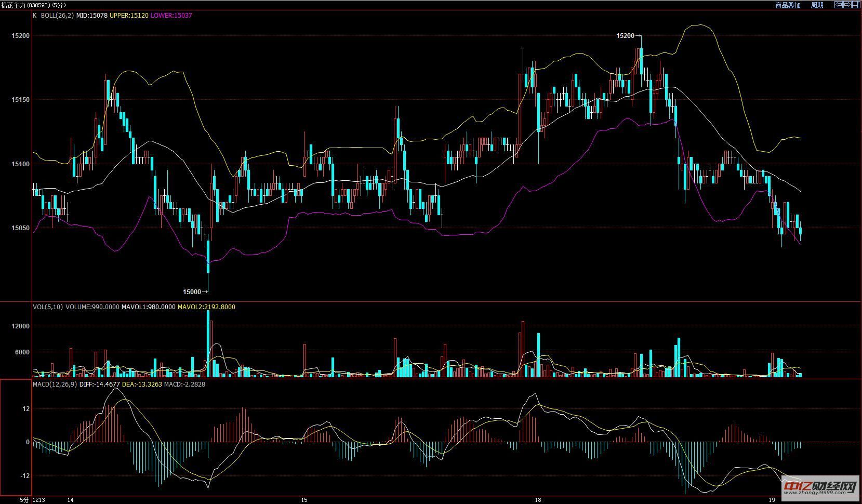Image resolution: width=862 pixels, height=504 pixels.
Task: Click the K label in main chart header
Action: [x=35, y=16]
